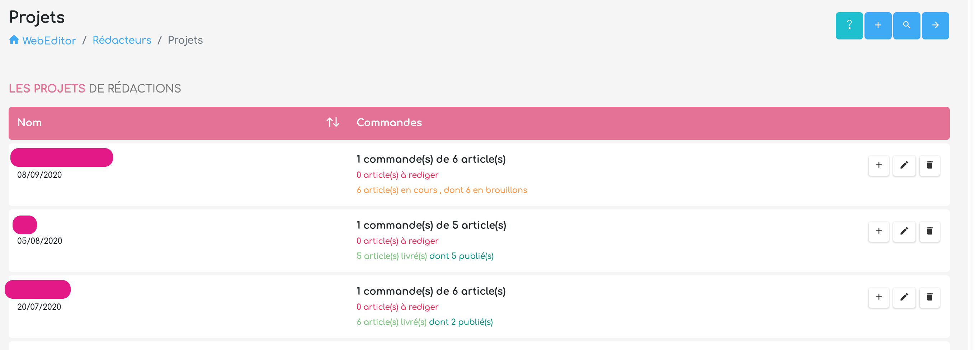Open the search magnifier button
This screenshot has height=350, width=980.
(x=906, y=25)
